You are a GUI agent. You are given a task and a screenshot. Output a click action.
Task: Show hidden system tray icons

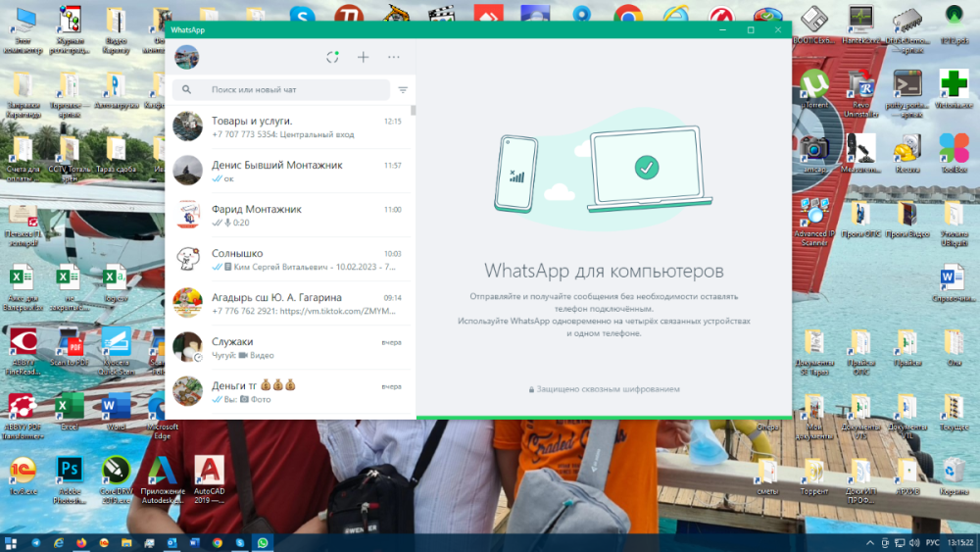point(869,542)
